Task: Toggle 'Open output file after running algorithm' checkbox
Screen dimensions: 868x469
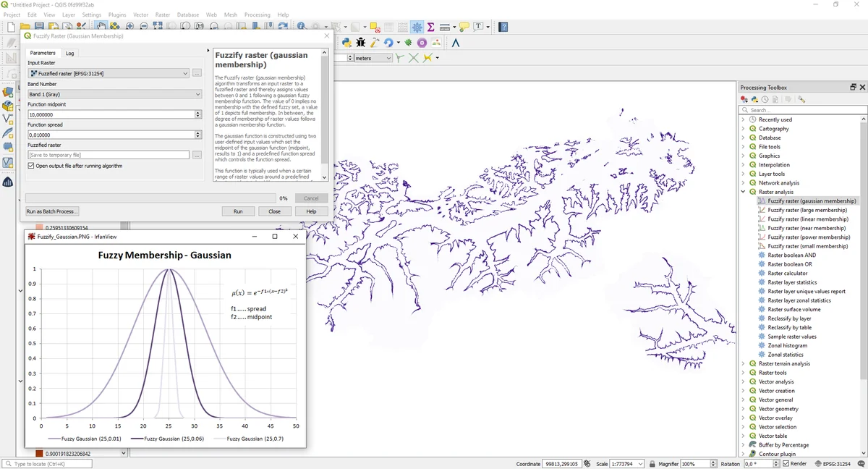Action: tap(31, 166)
